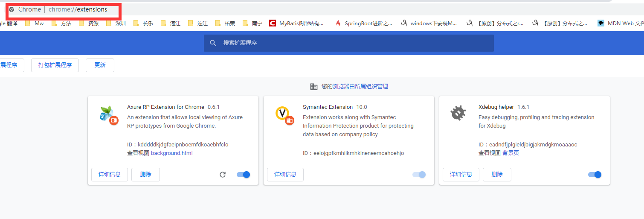
Task: Click the Xdebug helper title
Action: pos(496,107)
